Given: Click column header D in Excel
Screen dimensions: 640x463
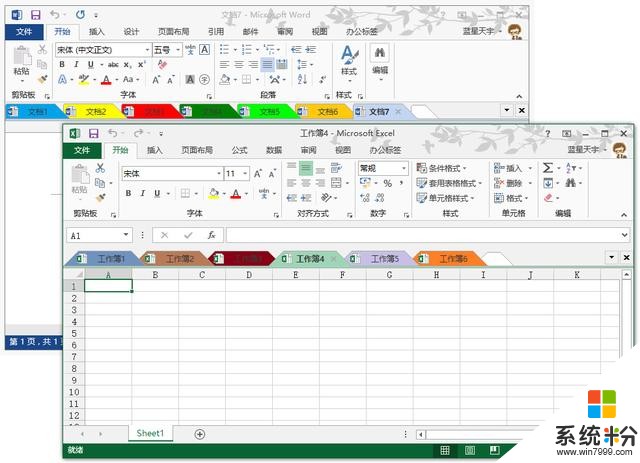Looking at the screenshot, I should tap(249, 275).
